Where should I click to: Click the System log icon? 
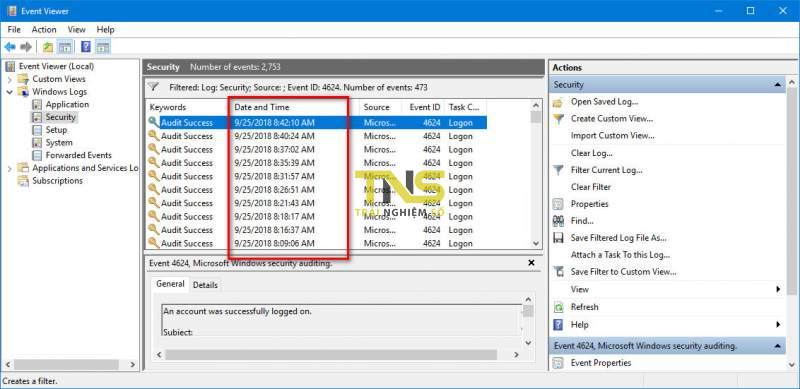tap(37, 143)
